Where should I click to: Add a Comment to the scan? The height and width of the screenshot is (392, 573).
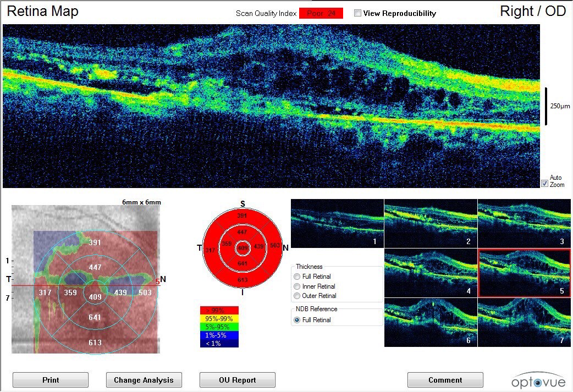point(444,379)
